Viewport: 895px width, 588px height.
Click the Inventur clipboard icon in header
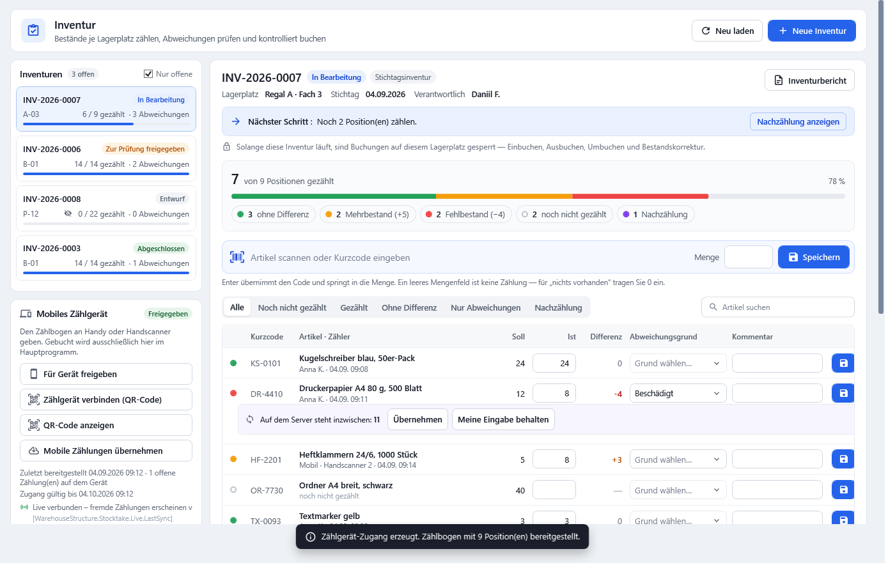pos(33,31)
